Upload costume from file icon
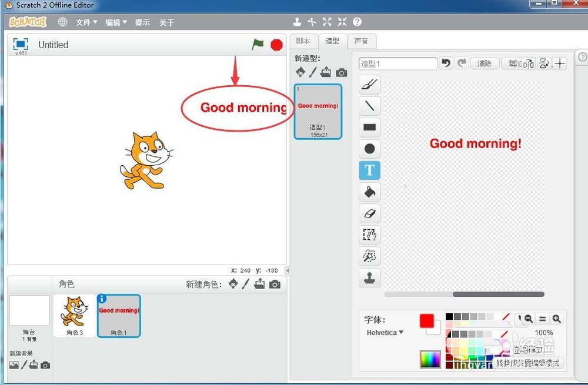 click(326, 72)
